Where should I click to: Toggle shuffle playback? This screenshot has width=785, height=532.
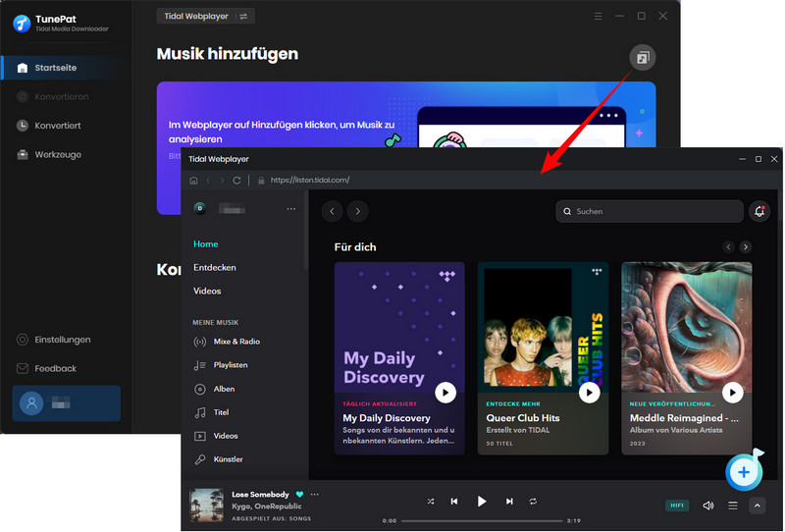[x=431, y=502]
